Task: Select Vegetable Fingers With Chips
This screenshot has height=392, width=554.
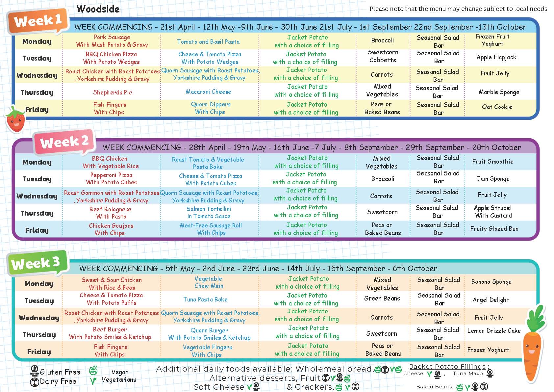Action: 207,351
